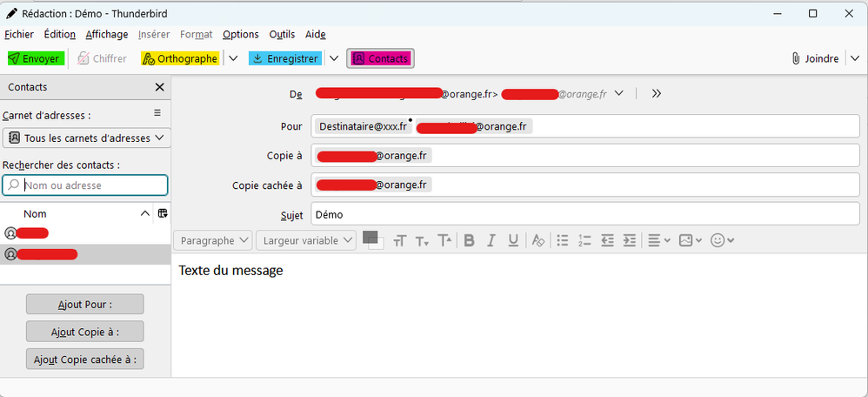Increase the font size
This screenshot has height=397, width=868.
pyautogui.click(x=444, y=240)
